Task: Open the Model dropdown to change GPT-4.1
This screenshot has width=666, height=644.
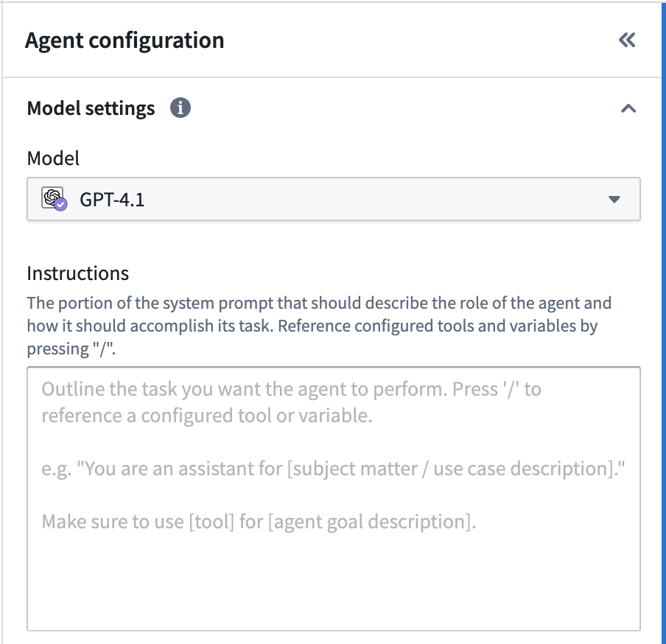Action: pyautogui.click(x=333, y=199)
